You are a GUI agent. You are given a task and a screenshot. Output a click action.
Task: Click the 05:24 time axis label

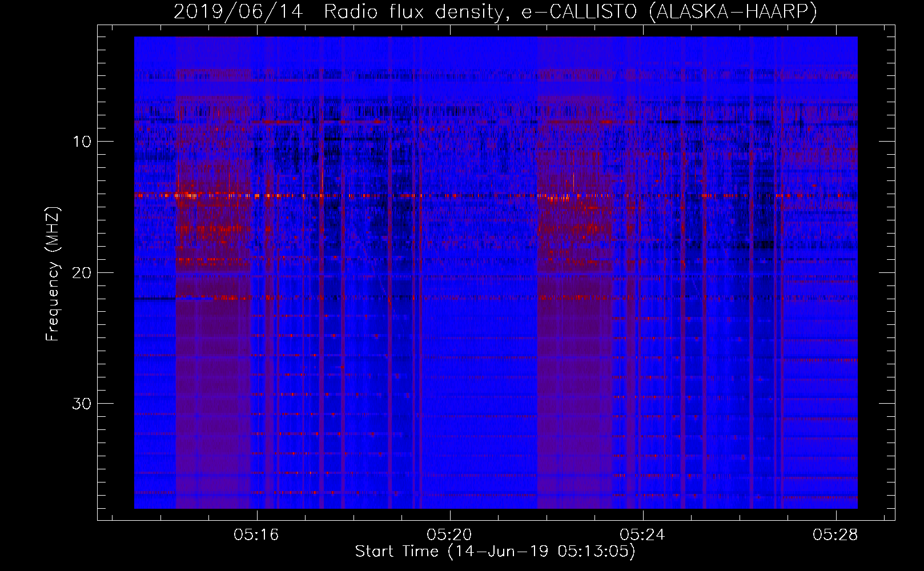(642, 535)
